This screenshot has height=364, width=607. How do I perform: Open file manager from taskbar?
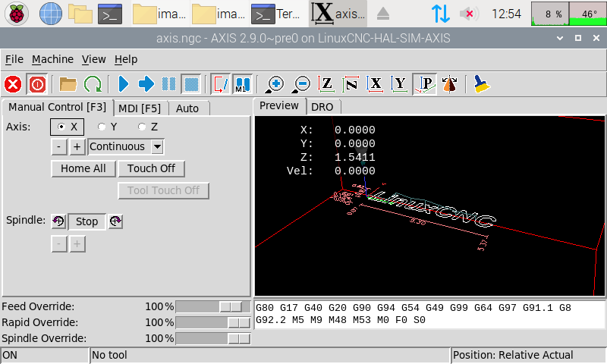(x=80, y=14)
